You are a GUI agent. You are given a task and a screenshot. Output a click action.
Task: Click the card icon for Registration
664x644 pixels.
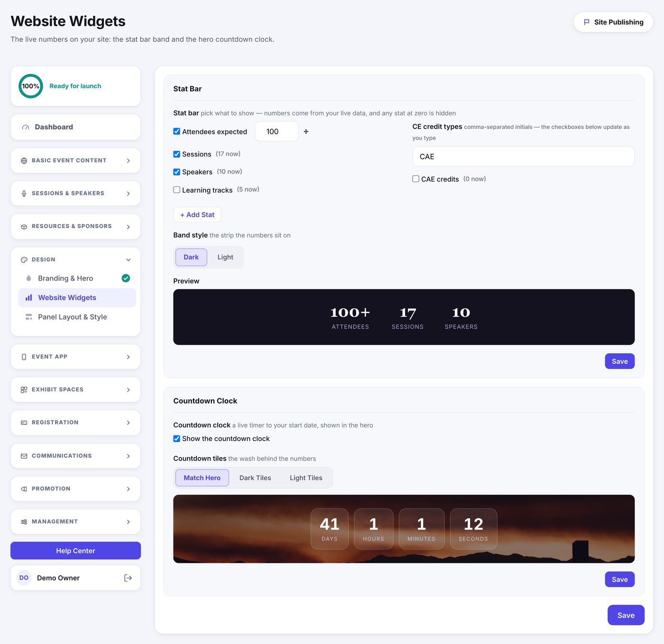tap(24, 423)
